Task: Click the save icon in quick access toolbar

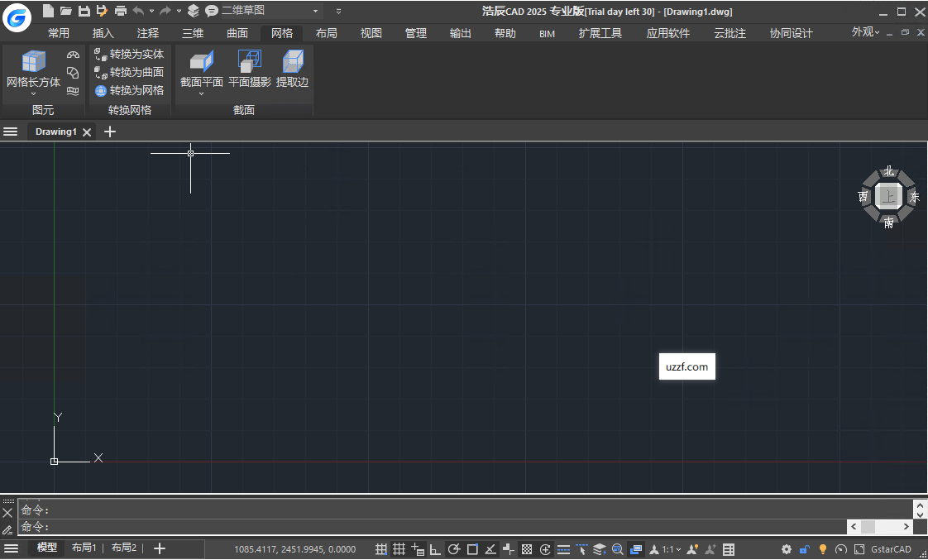Action: click(x=84, y=11)
